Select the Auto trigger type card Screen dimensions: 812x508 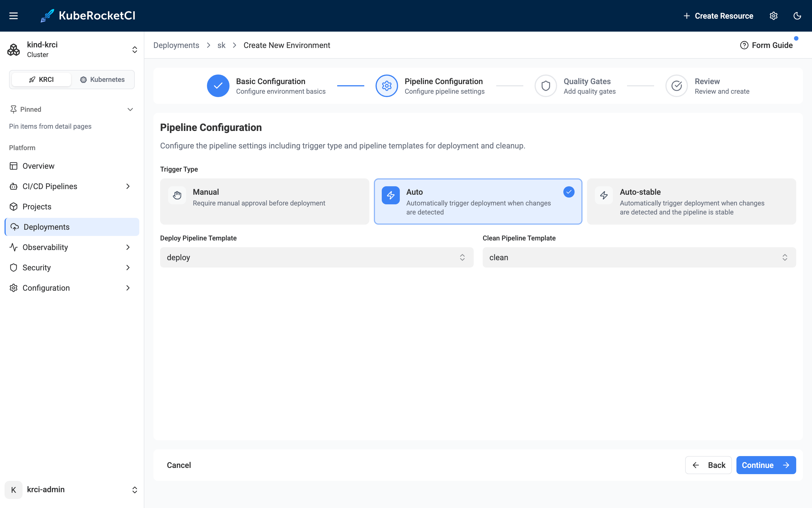point(478,202)
